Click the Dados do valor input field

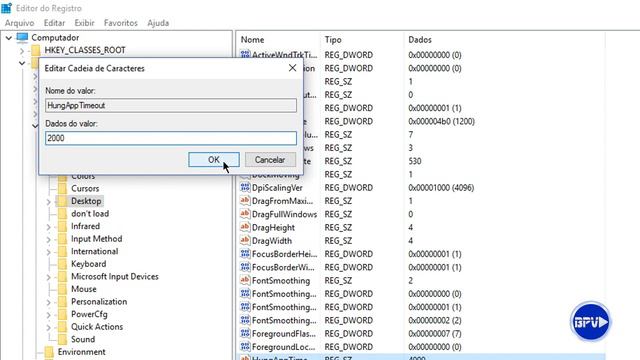[171, 138]
